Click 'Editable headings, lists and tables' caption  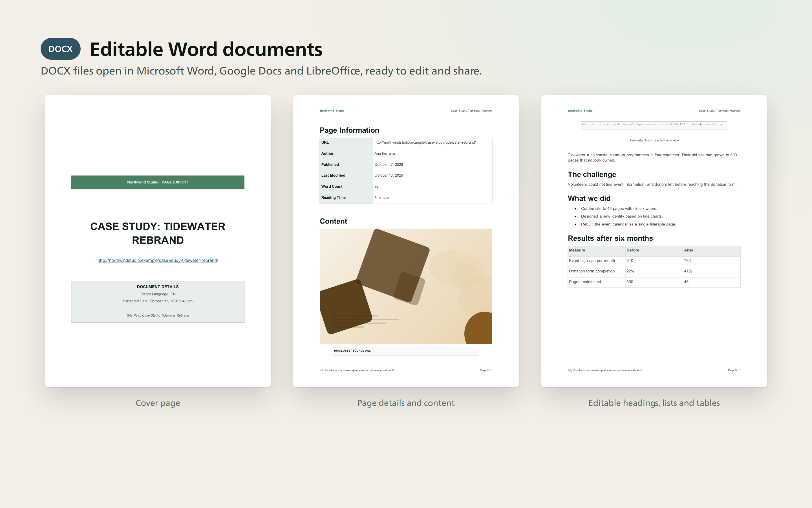(x=654, y=403)
